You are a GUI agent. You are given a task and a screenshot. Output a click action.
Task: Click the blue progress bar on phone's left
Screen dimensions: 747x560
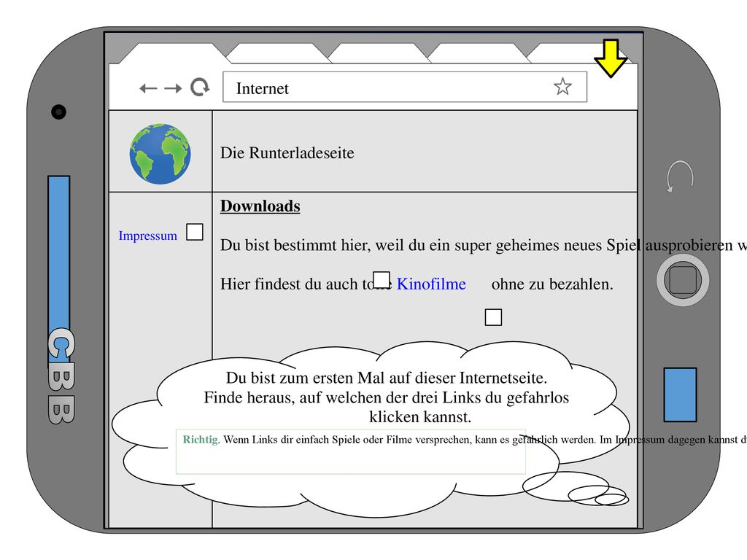click(59, 271)
